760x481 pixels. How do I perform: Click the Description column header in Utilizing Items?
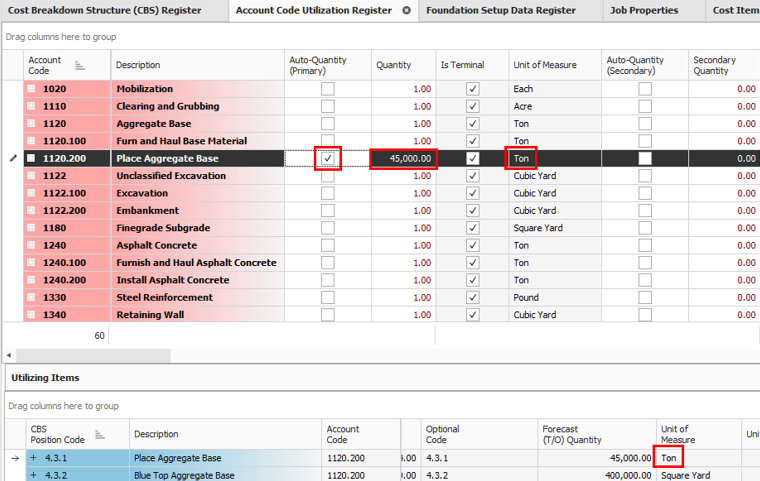click(x=158, y=434)
